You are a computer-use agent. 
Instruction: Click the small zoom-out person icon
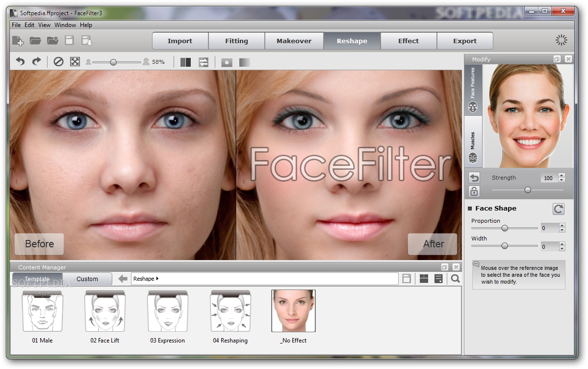[88, 62]
